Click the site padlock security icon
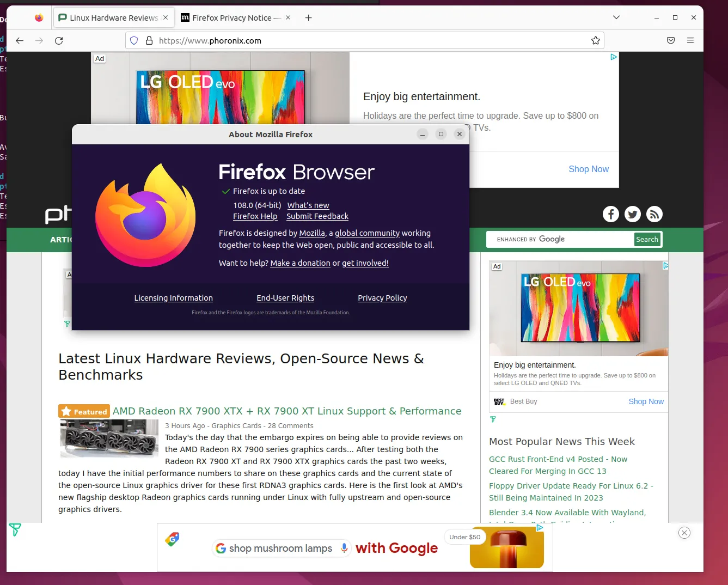This screenshot has width=728, height=585. pyautogui.click(x=149, y=41)
